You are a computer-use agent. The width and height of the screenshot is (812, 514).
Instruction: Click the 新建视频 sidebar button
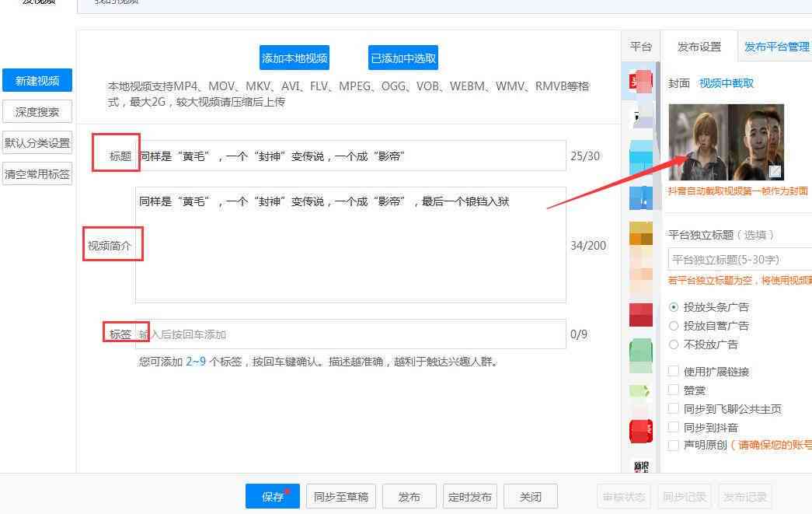click(x=37, y=81)
